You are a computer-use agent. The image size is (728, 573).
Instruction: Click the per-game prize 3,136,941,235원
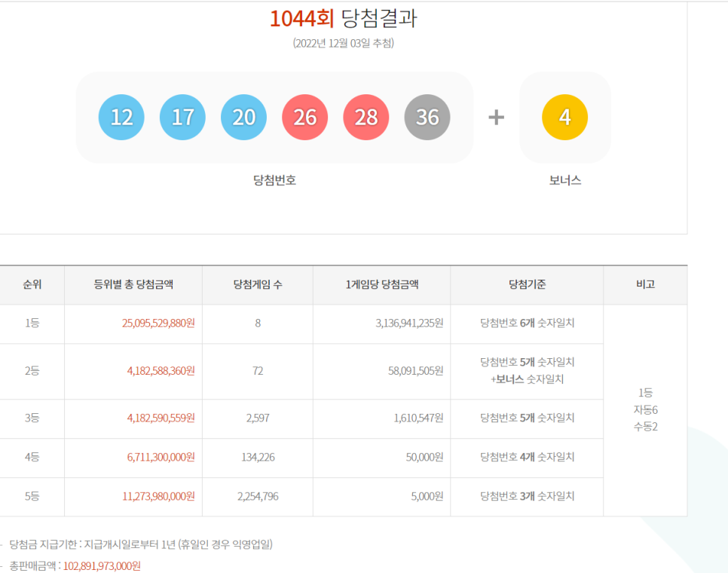(x=409, y=323)
